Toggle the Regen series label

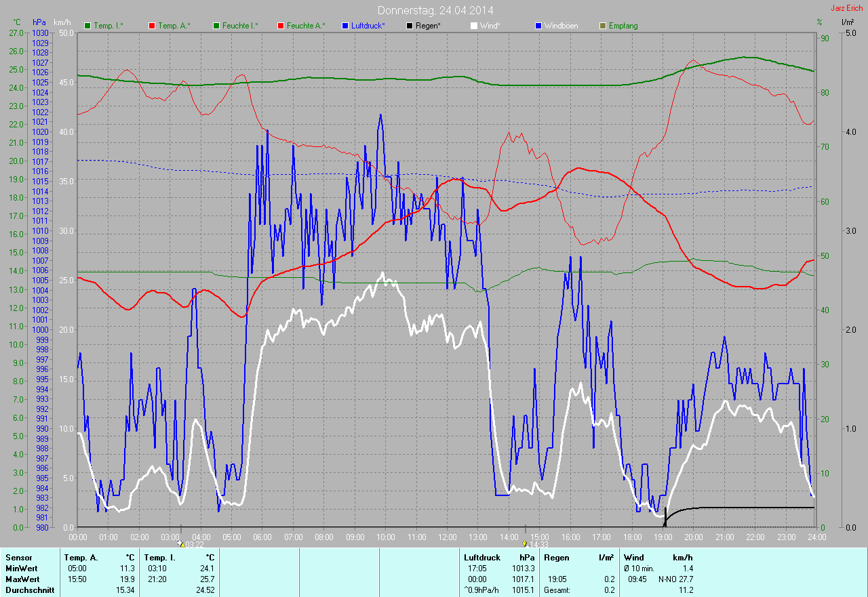pyautogui.click(x=428, y=26)
